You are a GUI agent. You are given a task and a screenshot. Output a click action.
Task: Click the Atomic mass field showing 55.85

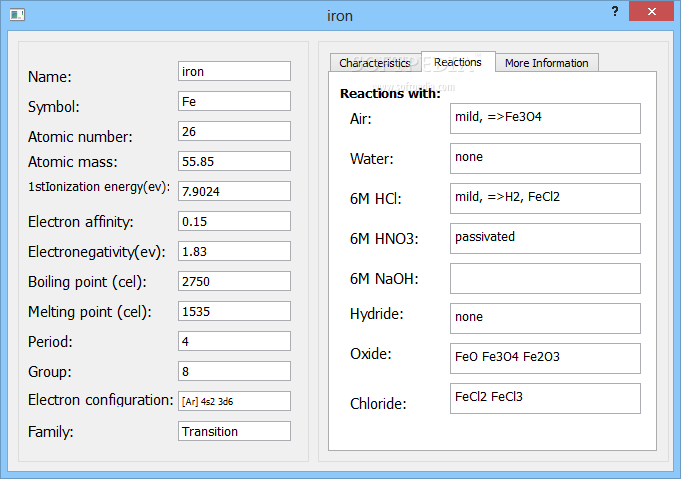coord(234,161)
